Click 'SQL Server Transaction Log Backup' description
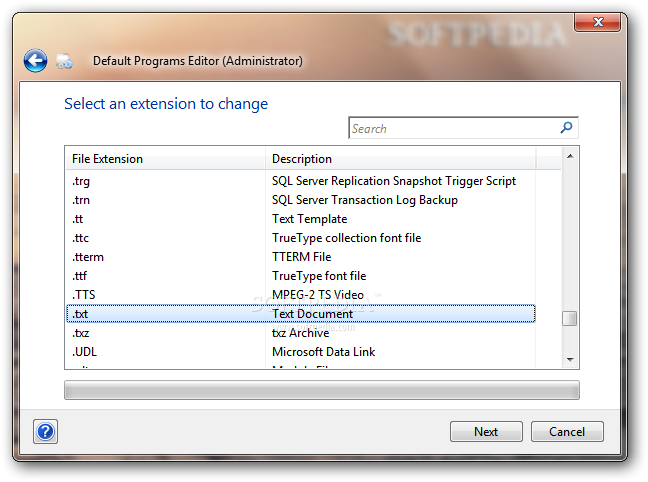 (365, 200)
